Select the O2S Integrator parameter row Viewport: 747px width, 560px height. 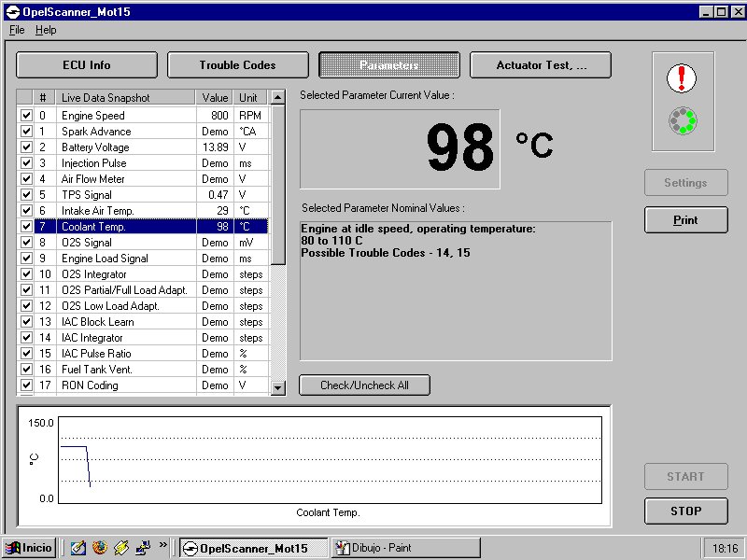(143, 273)
